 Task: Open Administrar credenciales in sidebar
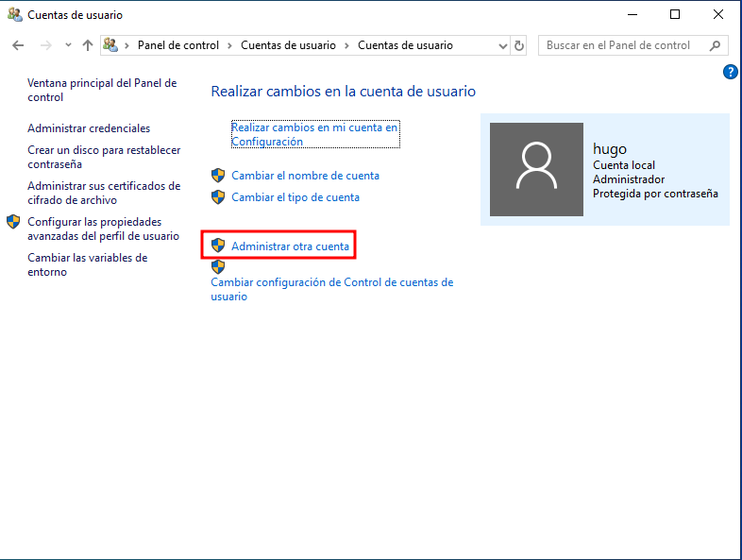tap(89, 128)
